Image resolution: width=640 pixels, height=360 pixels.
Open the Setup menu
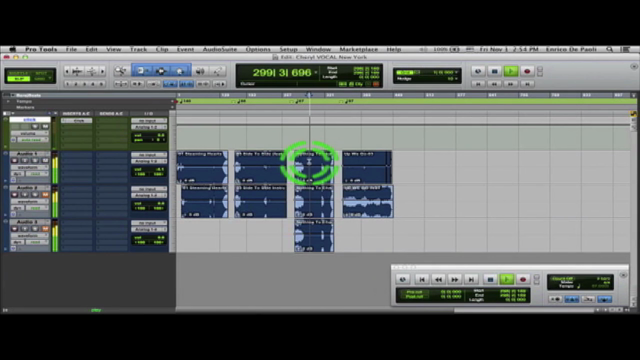click(288, 49)
